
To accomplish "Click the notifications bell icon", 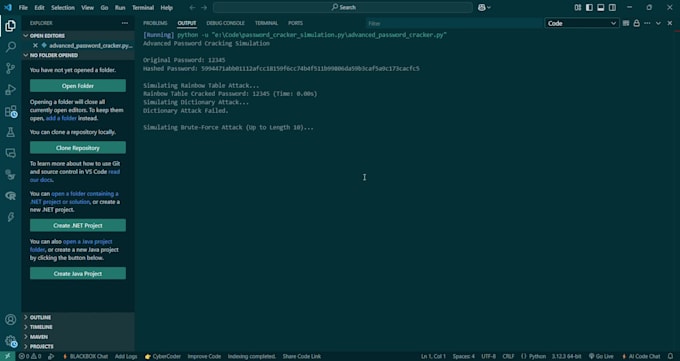I will 670,356.
